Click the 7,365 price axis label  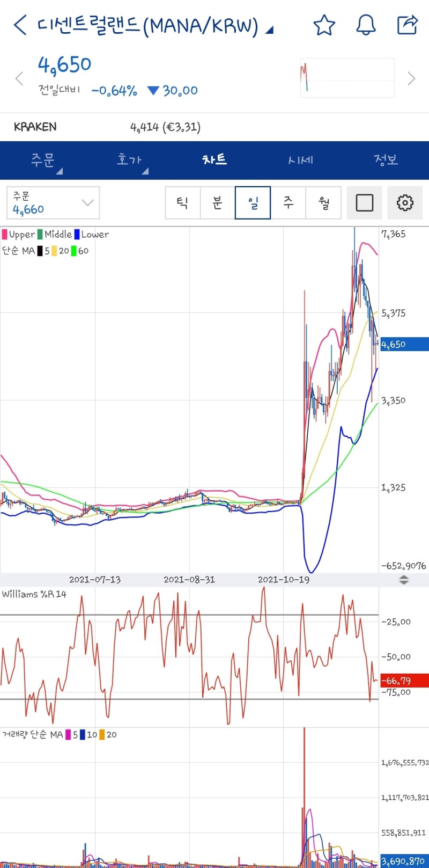[x=394, y=234]
